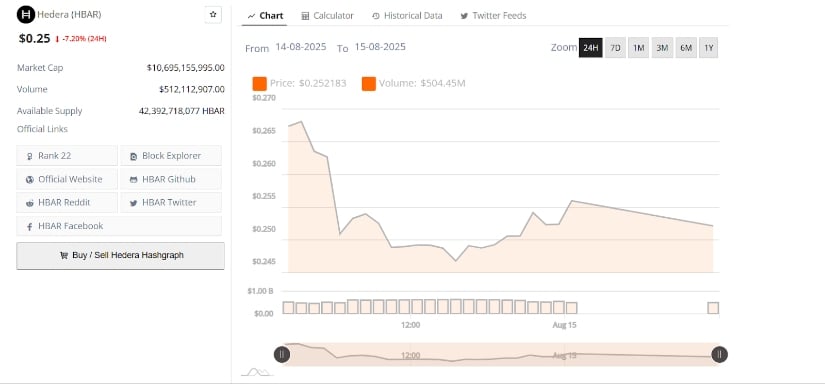The height and width of the screenshot is (384, 825).
Task: Click the favorite star icon for Hedera
Action: tap(213, 15)
